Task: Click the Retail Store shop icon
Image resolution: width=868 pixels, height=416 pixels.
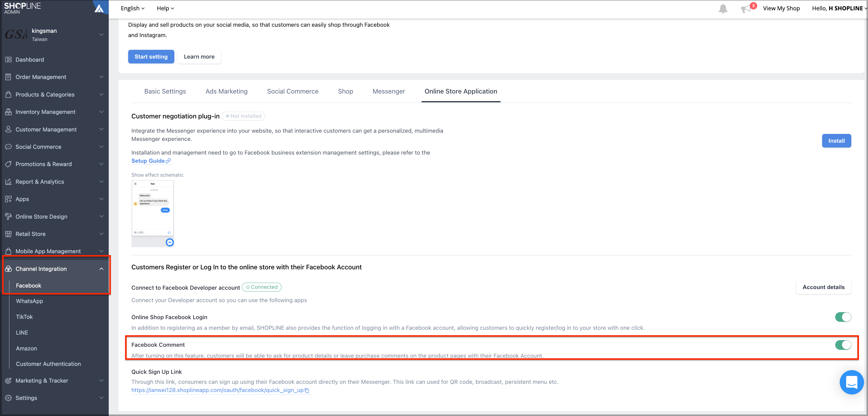Action: pyautogui.click(x=9, y=234)
